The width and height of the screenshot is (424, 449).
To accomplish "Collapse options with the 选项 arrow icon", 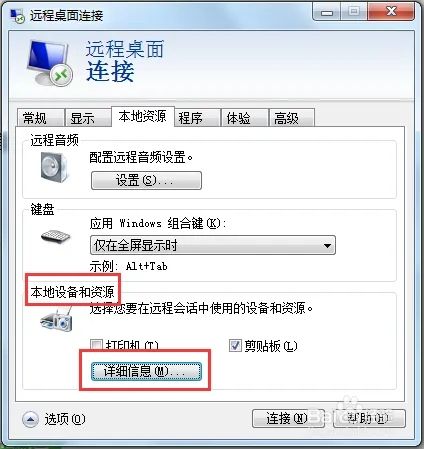I will pos(30,419).
